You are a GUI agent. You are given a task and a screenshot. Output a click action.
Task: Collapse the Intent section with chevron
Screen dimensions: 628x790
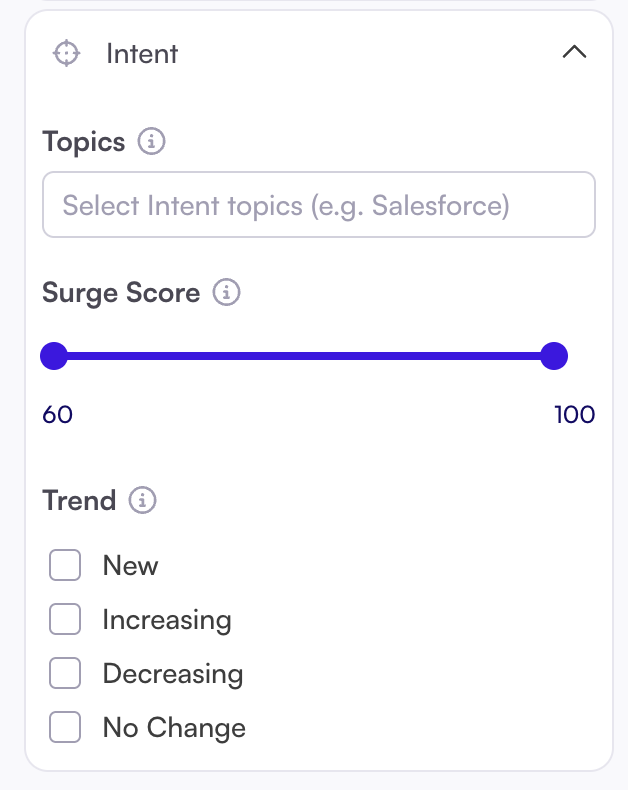(x=574, y=53)
